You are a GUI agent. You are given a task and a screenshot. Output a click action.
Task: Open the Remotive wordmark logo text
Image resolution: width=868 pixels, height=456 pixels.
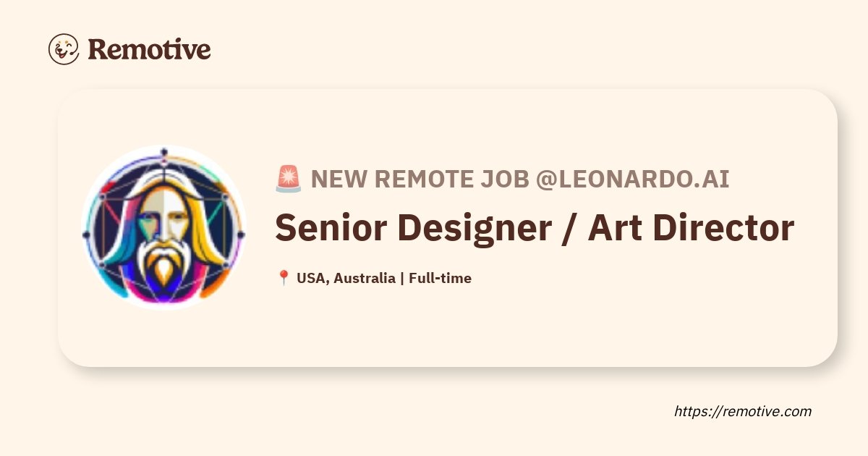click(x=149, y=49)
